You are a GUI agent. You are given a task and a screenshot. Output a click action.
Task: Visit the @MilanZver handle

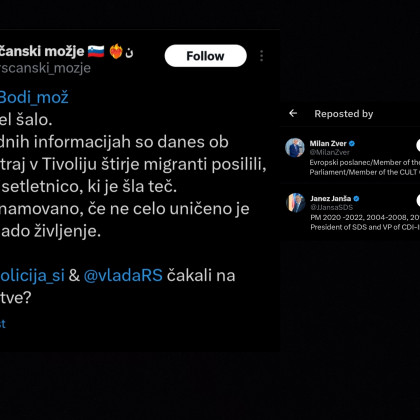click(330, 152)
